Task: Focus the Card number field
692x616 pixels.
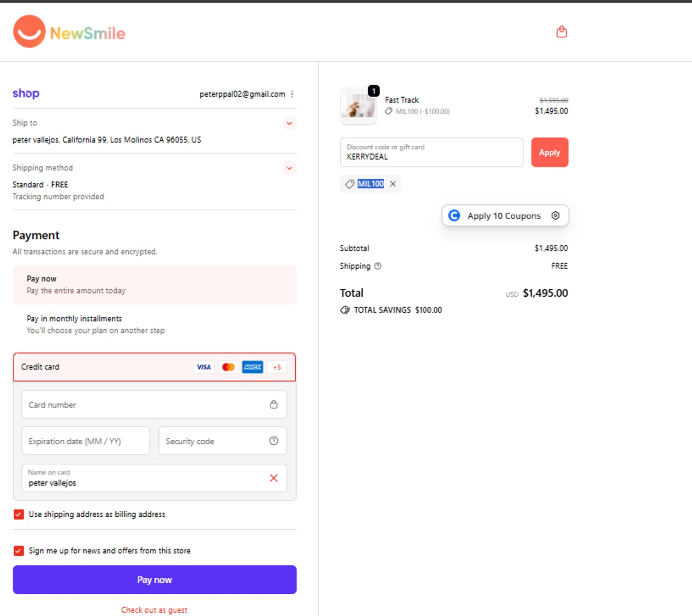Action: (154, 405)
